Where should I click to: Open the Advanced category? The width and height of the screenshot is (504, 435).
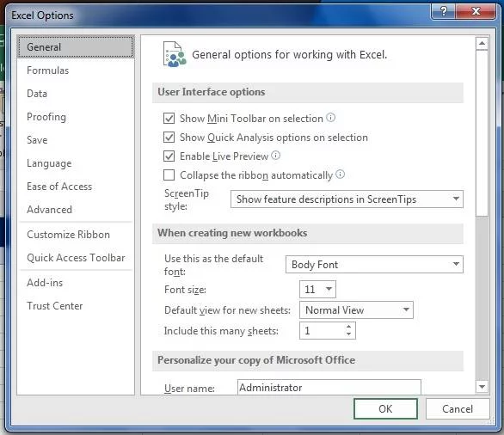[76, 210]
